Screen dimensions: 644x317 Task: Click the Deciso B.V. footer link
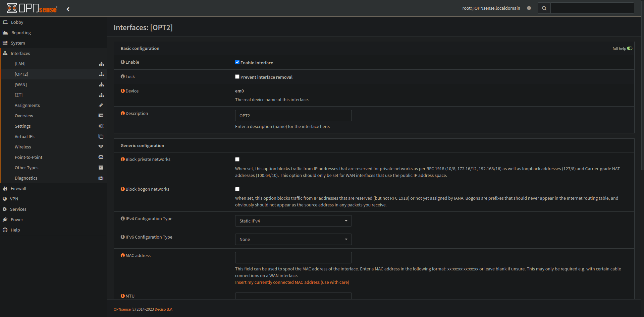[163, 309]
